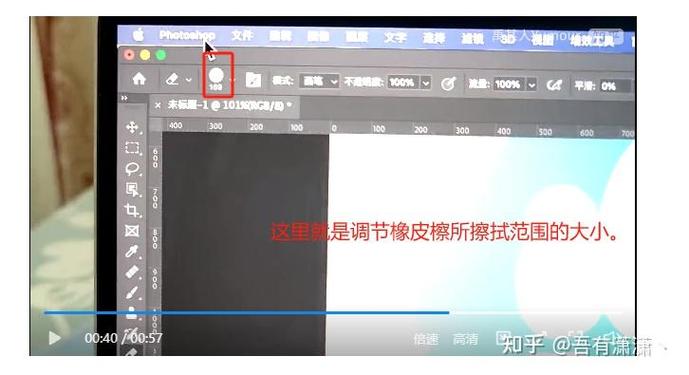Open the 倍速 playback speed option
Image resolution: width=689 pixels, height=375 pixels.
click(x=426, y=339)
